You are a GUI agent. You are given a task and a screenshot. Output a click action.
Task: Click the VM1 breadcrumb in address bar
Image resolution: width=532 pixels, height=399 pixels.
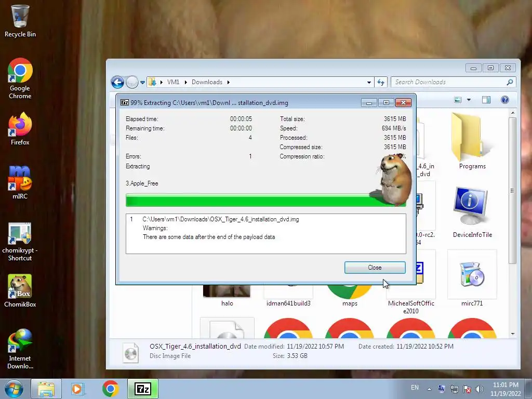tap(173, 82)
